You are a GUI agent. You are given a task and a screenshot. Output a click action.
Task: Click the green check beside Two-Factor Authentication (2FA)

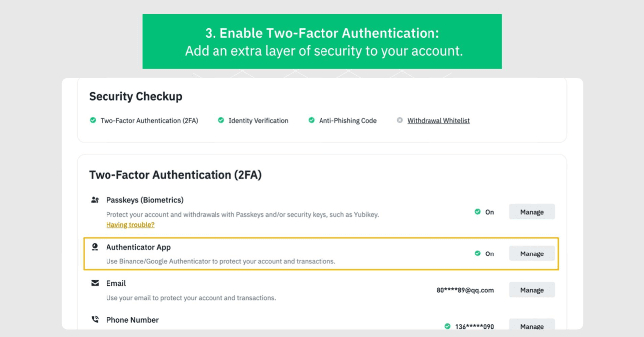coord(93,120)
